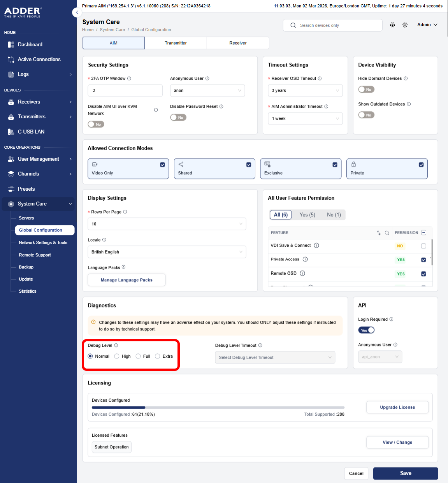Click the Devices Configured progress bar
Image resolution: width=448 pixels, height=483 pixels.
point(218,407)
